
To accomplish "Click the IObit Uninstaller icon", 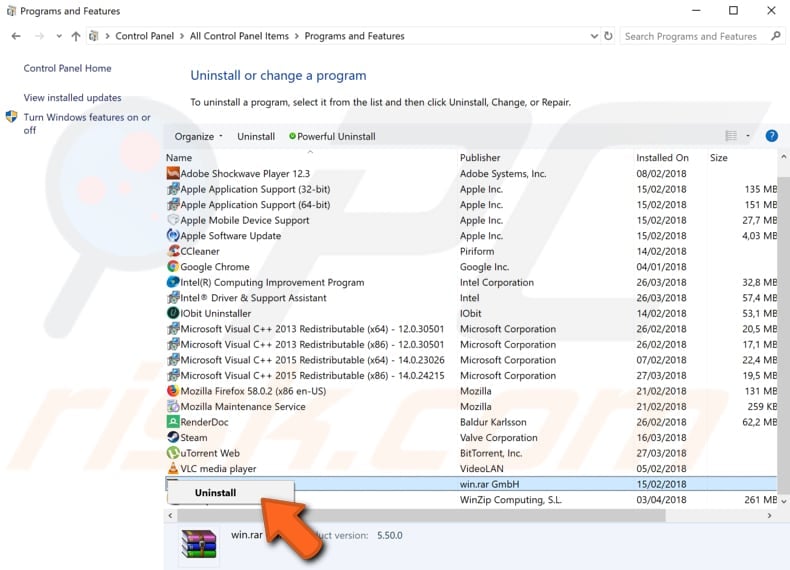I will point(173,313).
